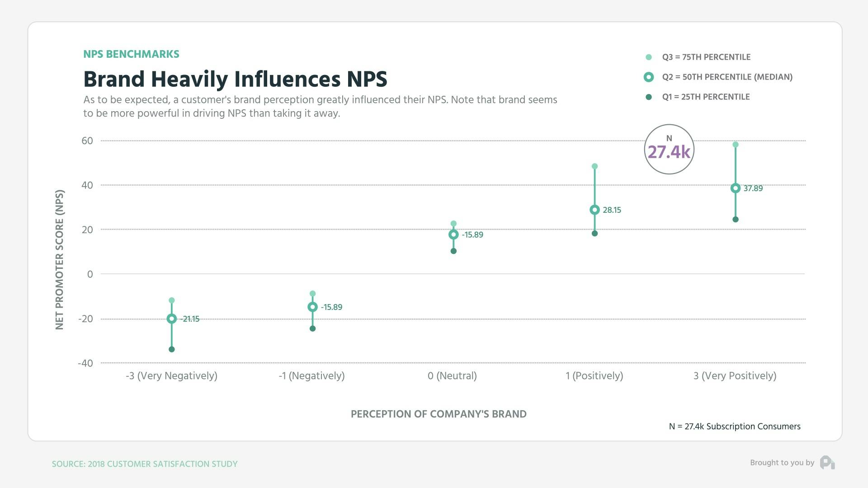Expand the N = 27.4k circle badge

[669, 149]
